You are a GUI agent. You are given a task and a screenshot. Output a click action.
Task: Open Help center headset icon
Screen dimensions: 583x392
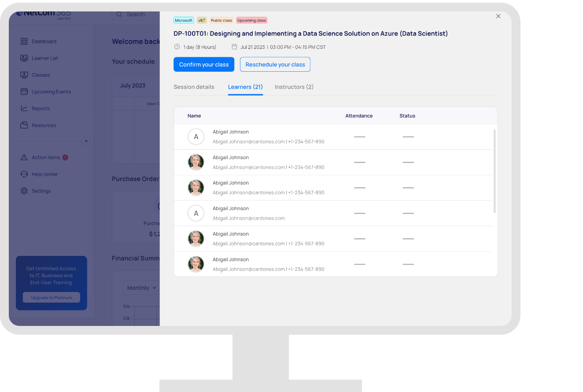point(24,174)
